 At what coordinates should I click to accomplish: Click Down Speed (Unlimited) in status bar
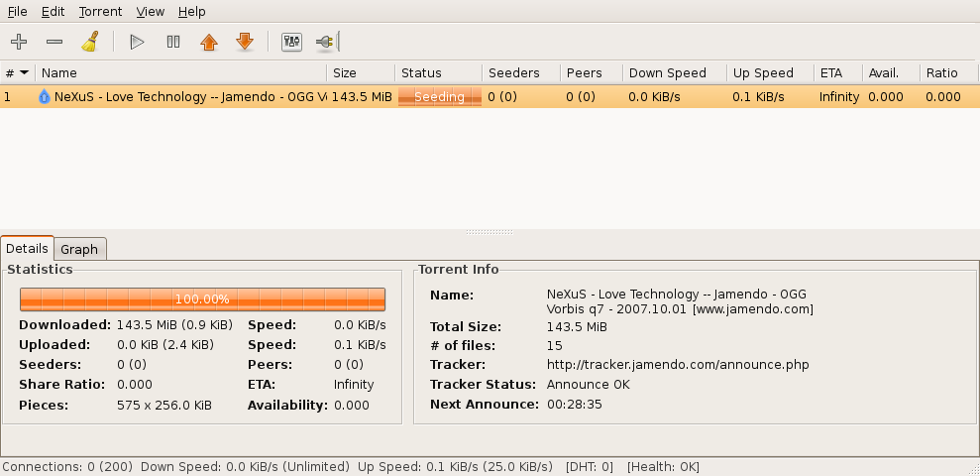pos(245,467)
